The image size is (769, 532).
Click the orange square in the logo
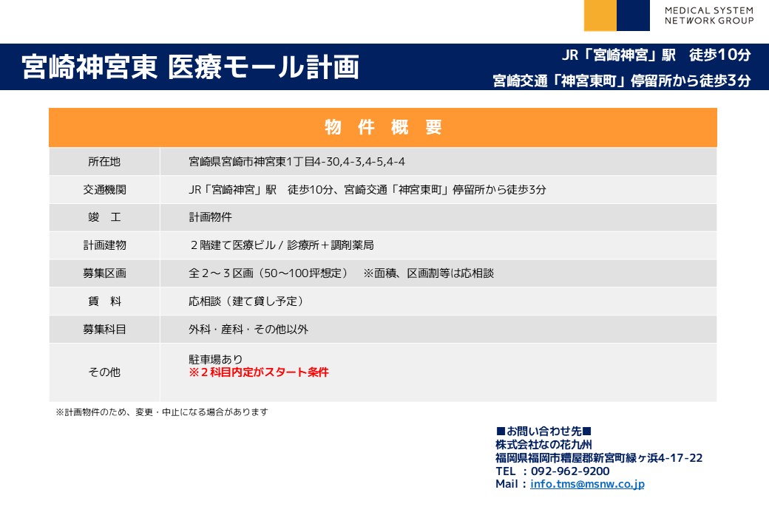pos(600,16)
